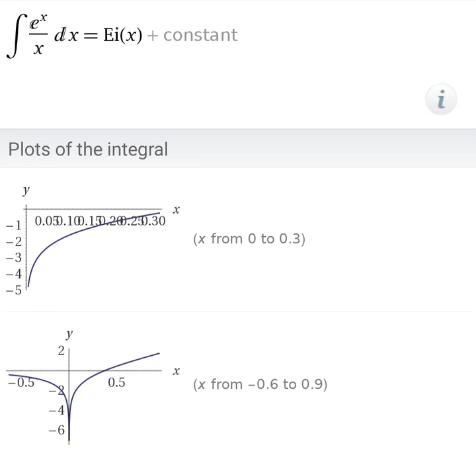The image size is (476, 457).
Task: Click the '(x from −0.6 to 0.9)' caption
Action: point(260,384)
